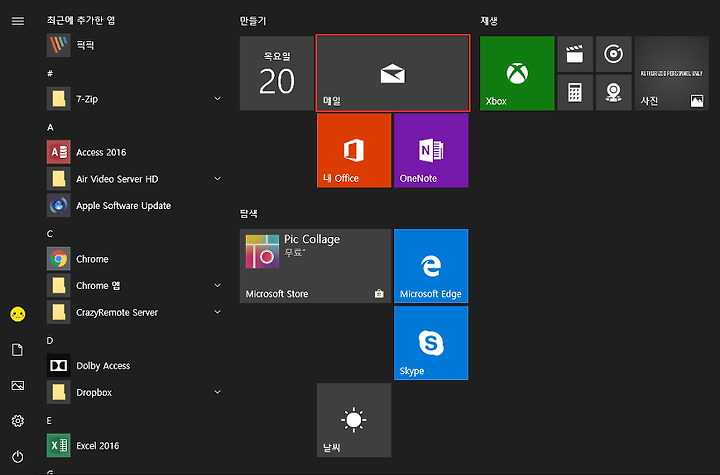Click the Power icon
Image resolution: width=720 pixels, height=475 pixels.
click(x=17, y=457)
